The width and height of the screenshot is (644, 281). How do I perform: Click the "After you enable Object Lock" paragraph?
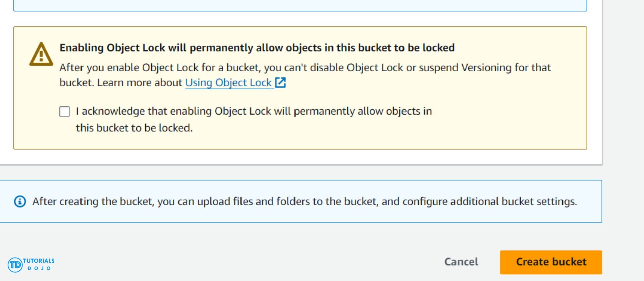tap(305, 68)
